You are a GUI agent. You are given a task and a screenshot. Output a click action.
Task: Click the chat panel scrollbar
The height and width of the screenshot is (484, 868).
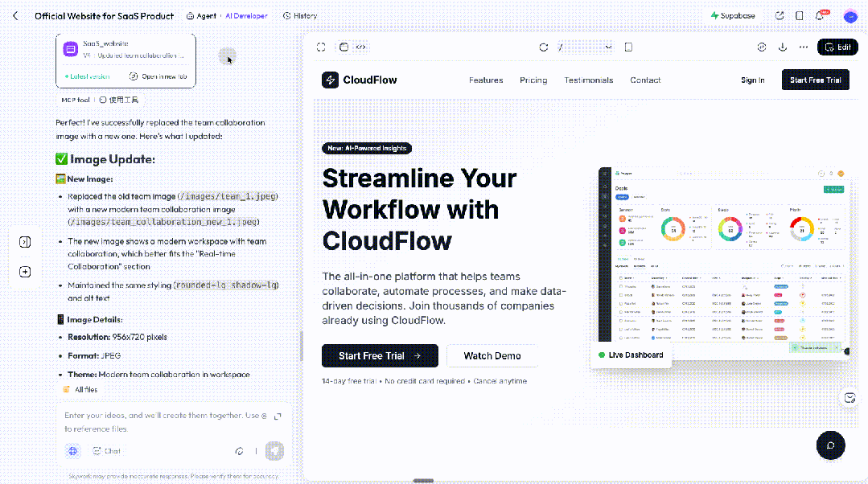[x=301, y=347]
